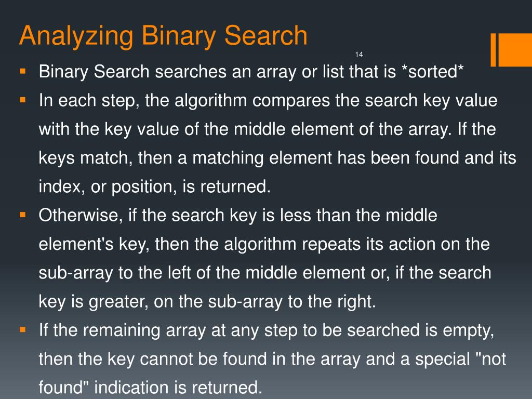Image resolution: width=532 pixels, height=399 pixels.
Task: Click the line "index, or position, is returned."
Action: click(155, 187)
